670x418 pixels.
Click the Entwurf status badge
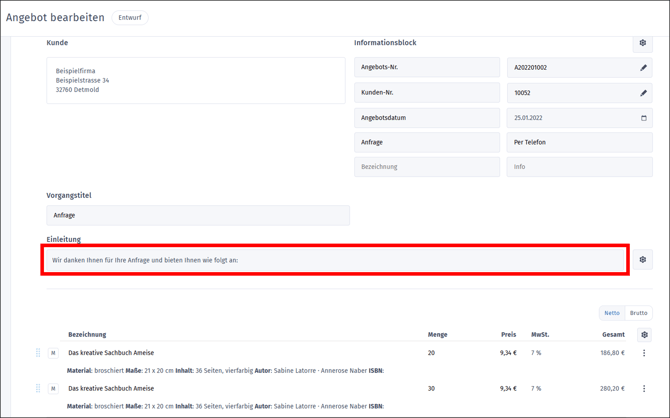click(130, 18)
